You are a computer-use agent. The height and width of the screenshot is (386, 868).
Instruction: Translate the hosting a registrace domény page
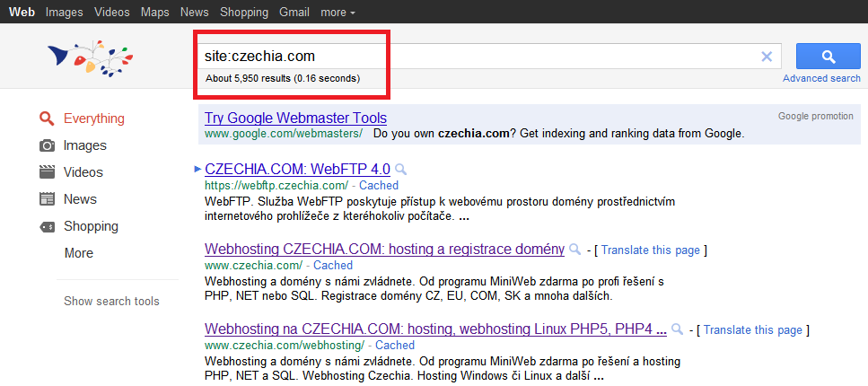[651, 250]
